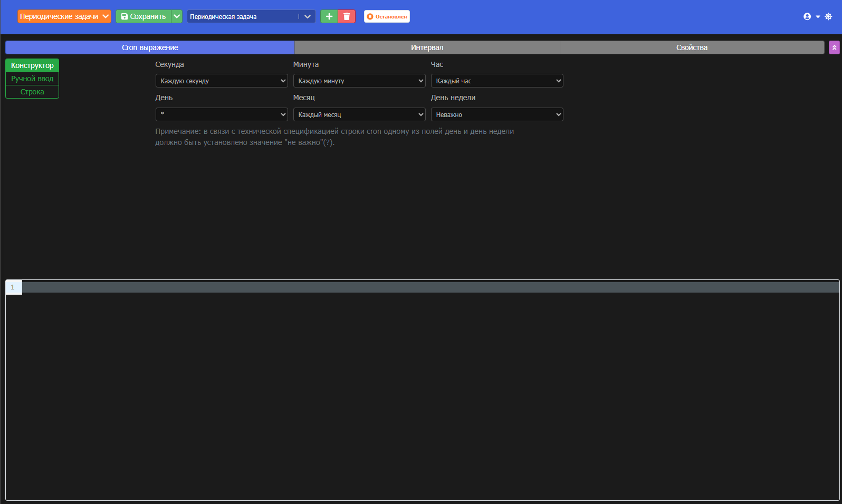Click the green plus add task icon
The height and width of the screenshot is (504, 842).
coord(329,16)
